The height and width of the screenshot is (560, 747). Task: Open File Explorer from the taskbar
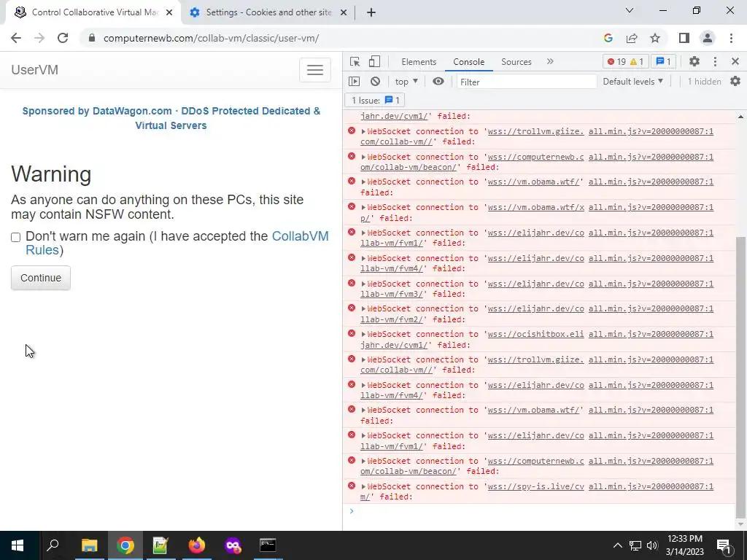(x=89, y=545)
